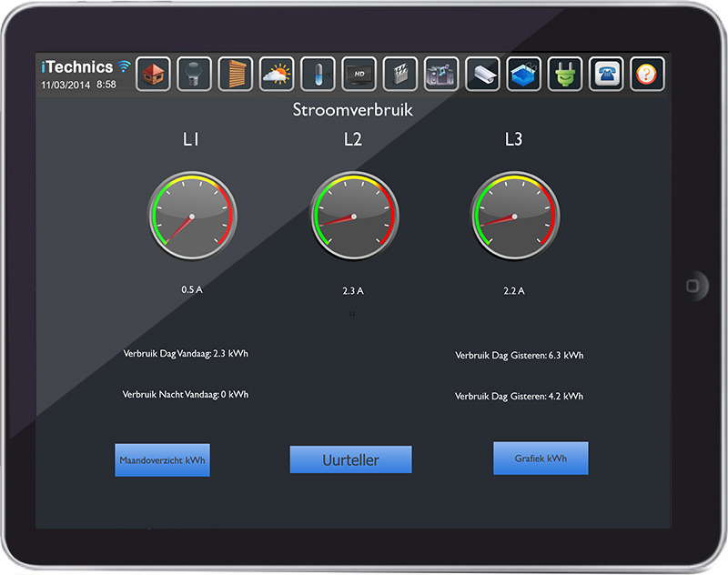The width and height of the screenshot is (728, 575).
Task: Open the telephone icon
Action: click(x=606, y=75)
